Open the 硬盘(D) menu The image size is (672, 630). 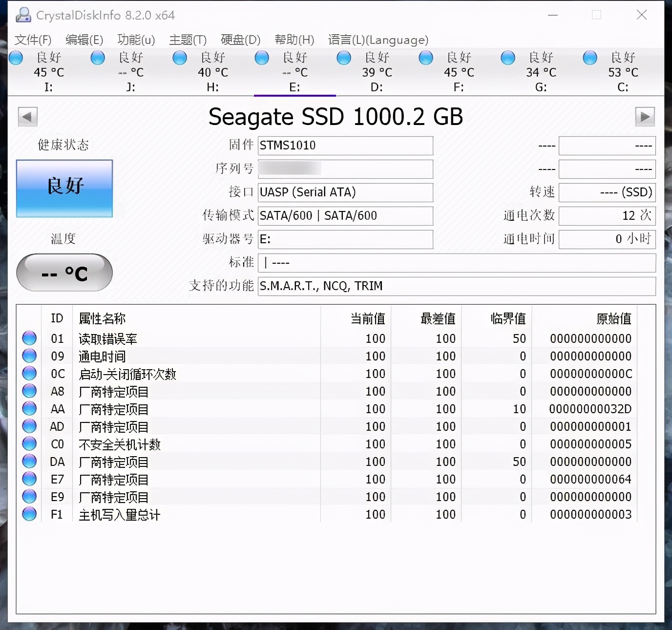(x=241, y=40)
